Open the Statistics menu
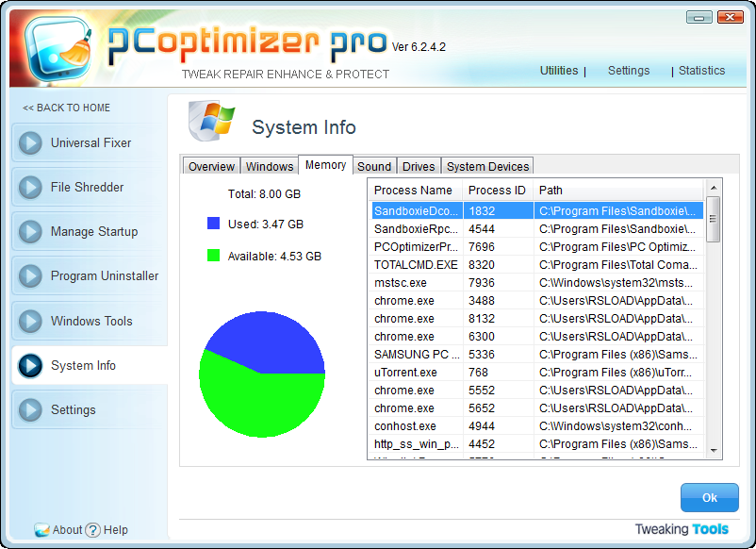 pos(701,70)
